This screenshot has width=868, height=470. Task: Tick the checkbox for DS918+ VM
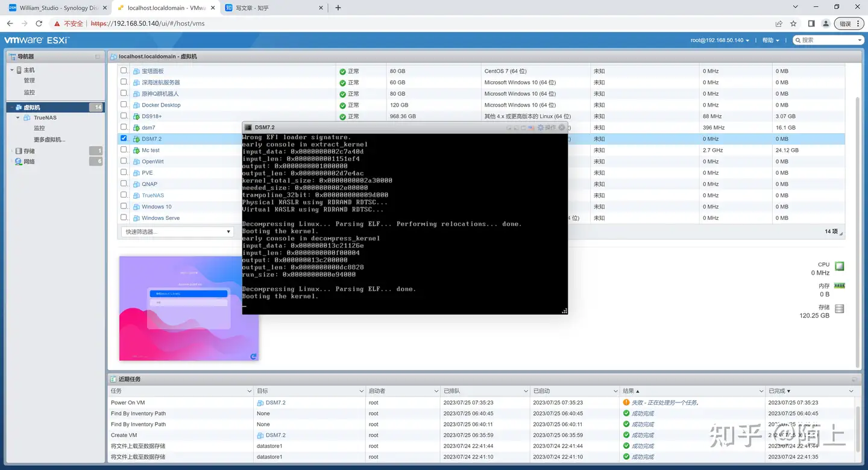pyautogui.click(x=124, y=116)
